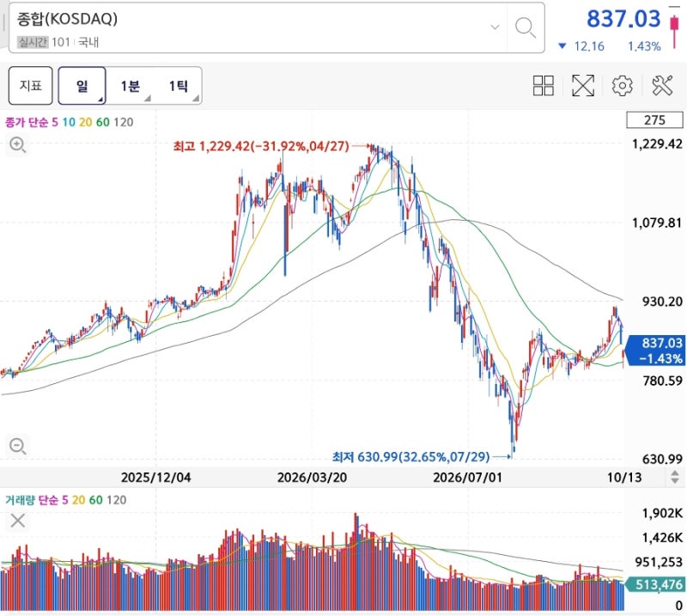Click the 930.20 price axis label
Viewport: 687px width, 616px height.
click(x=662, y=302)
